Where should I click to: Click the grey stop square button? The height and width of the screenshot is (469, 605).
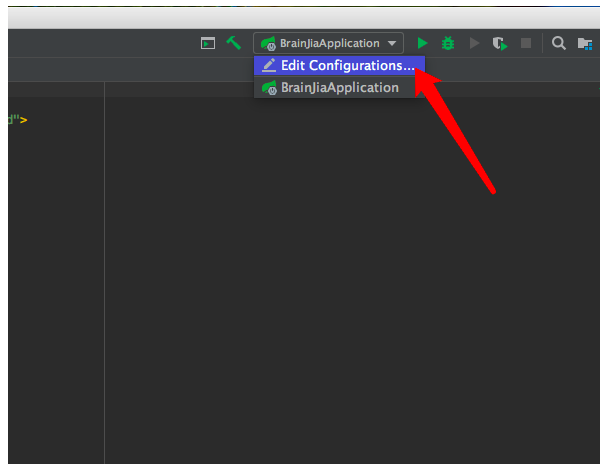tap(526, 43)
